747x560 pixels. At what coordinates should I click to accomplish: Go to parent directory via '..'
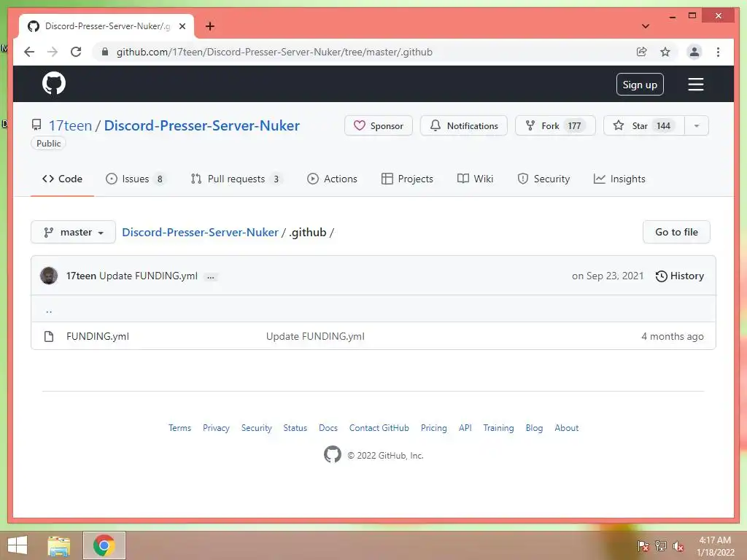tap(49, 310)
